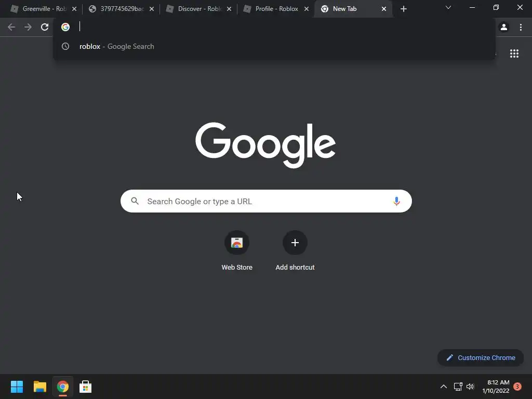This screenshot has width=532, height=399.
Task: Open a new tab with the plus button
Action: click(403, 9)
